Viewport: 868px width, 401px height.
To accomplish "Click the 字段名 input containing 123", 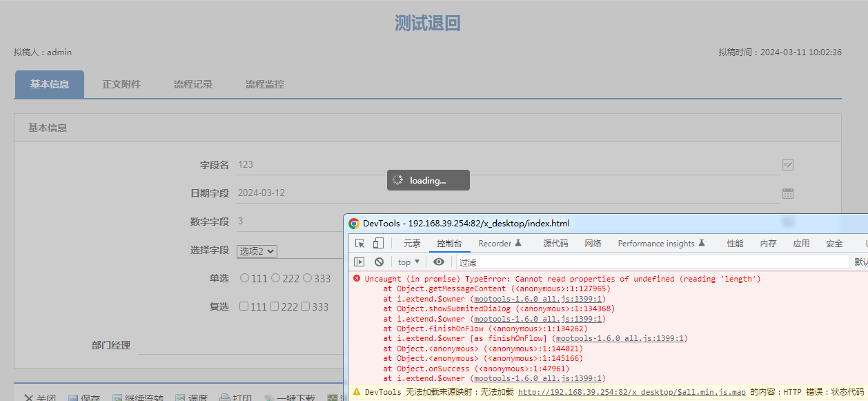I will pos(509,165).
